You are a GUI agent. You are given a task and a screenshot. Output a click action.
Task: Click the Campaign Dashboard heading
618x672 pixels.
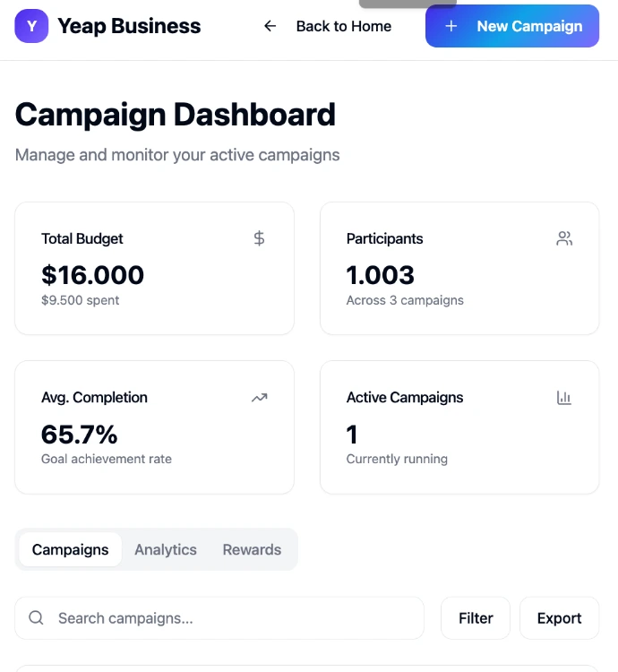pos(176,115)
